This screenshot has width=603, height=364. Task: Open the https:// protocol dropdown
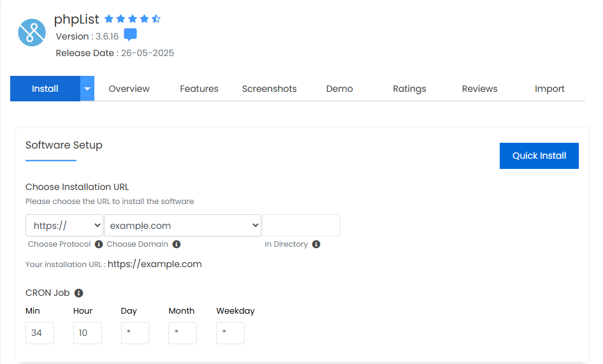[x=64, y=226]
